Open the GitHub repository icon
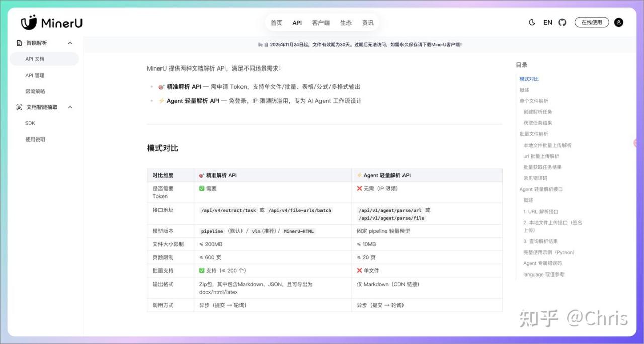The image size is (644, 344). point(562,23)
